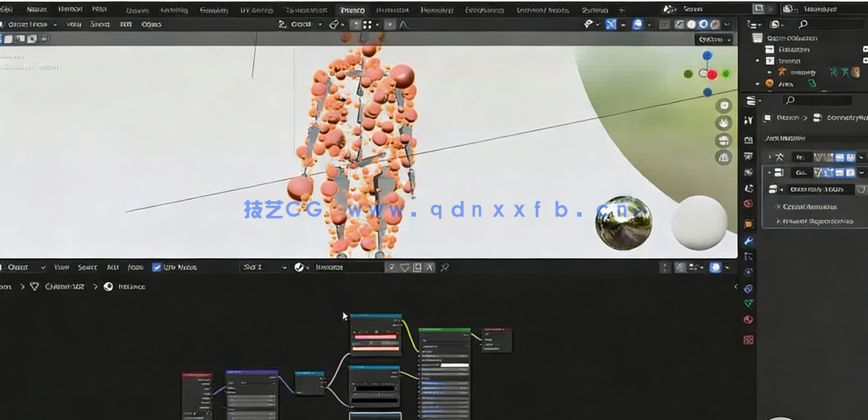
Task: Open the Texture properties checker tab
Action: [748, 339]
